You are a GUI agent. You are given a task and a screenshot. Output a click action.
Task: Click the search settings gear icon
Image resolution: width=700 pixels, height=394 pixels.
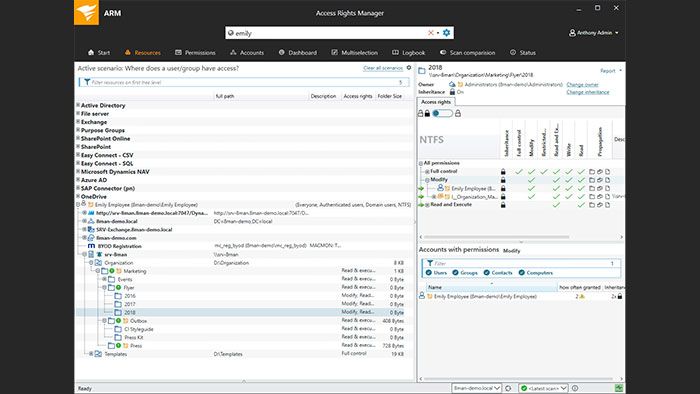point(446,33)
